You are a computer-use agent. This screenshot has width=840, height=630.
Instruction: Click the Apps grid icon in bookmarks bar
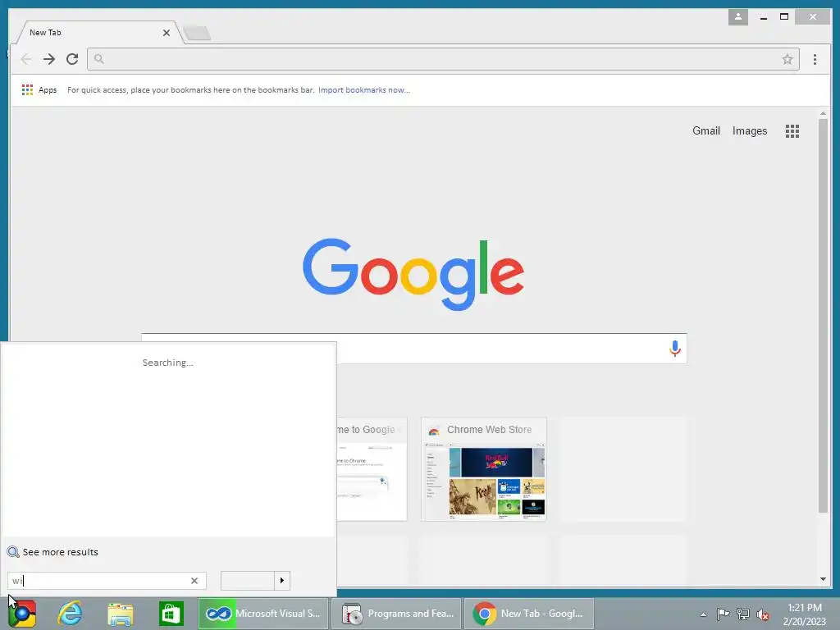[27, 90]
